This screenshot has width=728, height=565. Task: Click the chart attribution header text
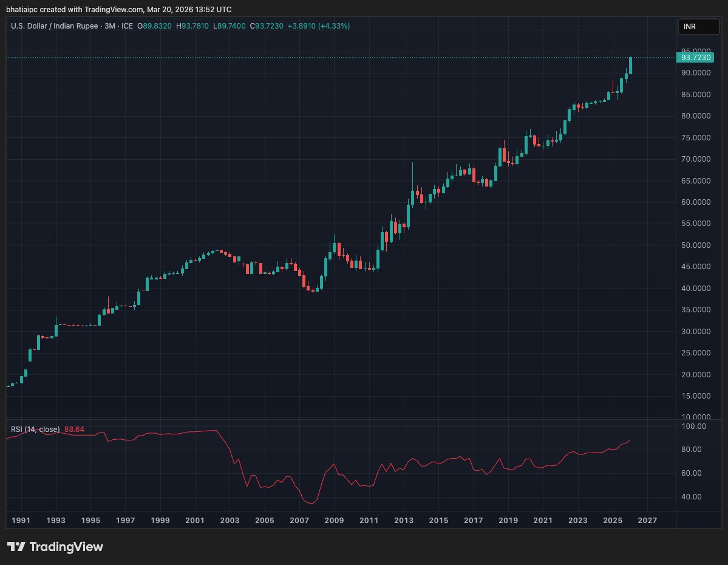click(x=119, y=9)
